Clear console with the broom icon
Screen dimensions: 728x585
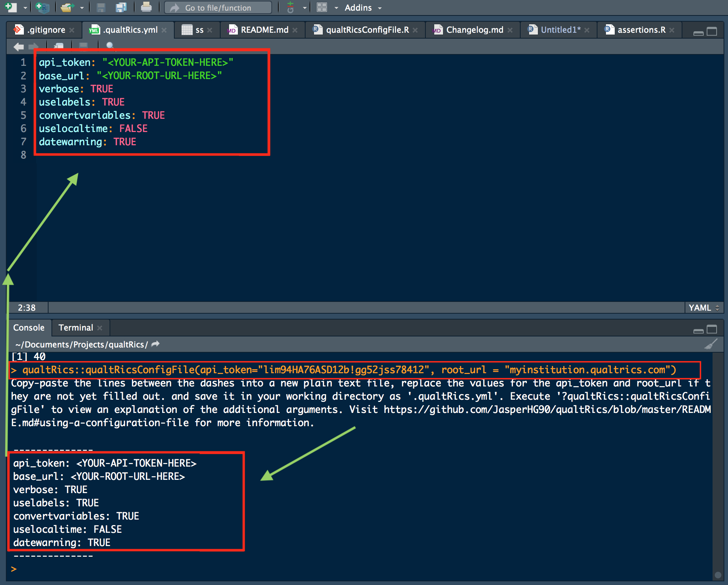pos(710,344)
